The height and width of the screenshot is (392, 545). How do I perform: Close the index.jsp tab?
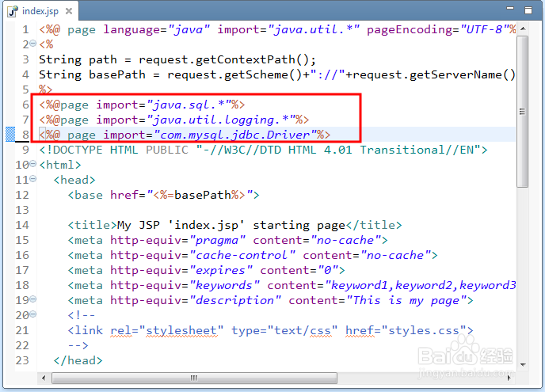[69, 11]
